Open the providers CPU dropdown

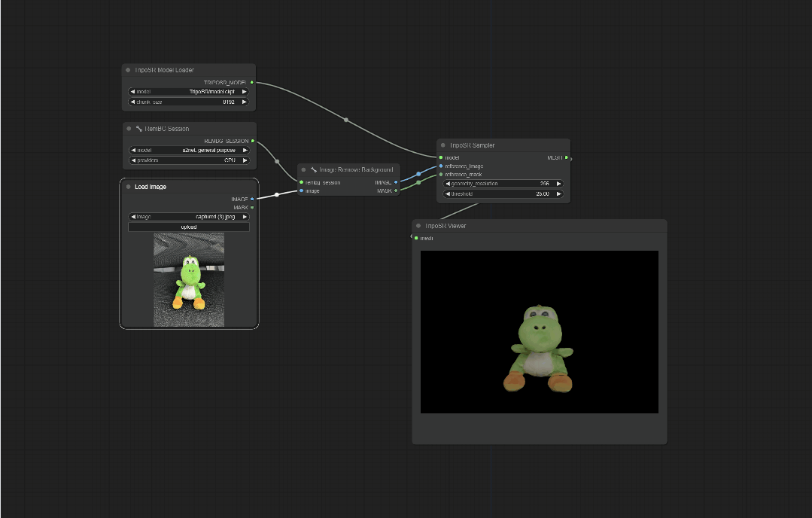(189, 160)
